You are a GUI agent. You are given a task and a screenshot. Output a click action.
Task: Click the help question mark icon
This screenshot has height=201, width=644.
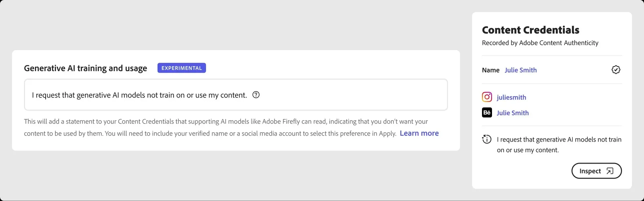(256, 95)
